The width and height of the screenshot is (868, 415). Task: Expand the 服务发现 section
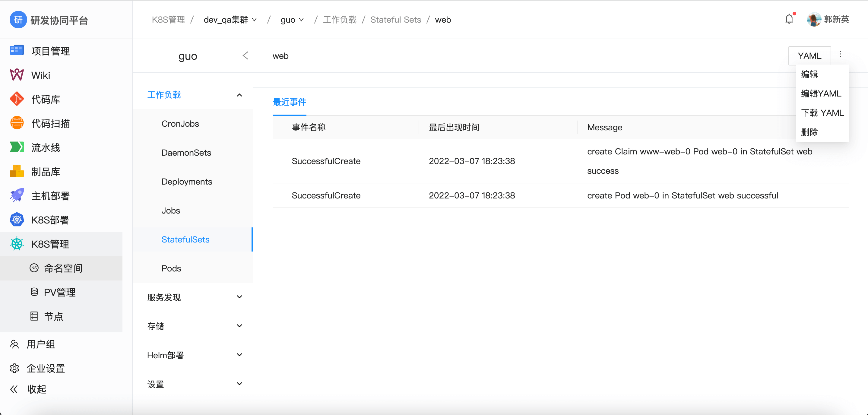239,297
